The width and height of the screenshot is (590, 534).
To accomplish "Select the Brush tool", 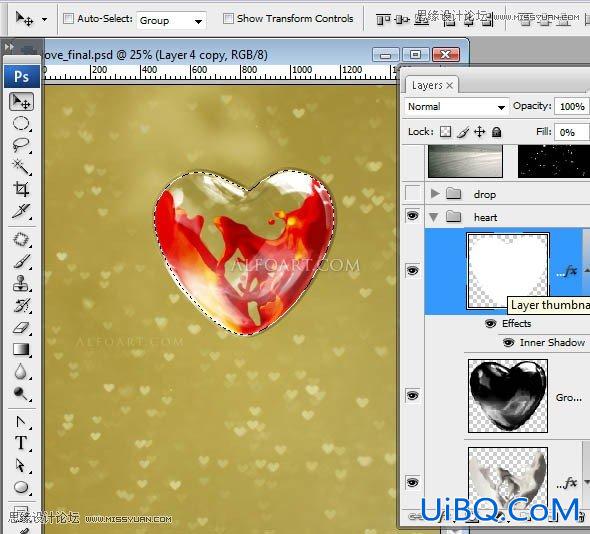I will tap(21, 262).
